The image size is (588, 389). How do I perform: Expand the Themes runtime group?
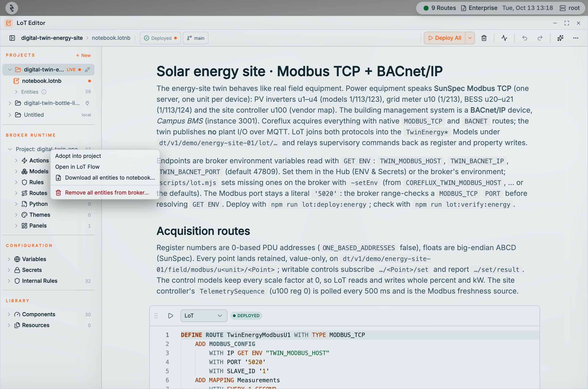(16, 215)
